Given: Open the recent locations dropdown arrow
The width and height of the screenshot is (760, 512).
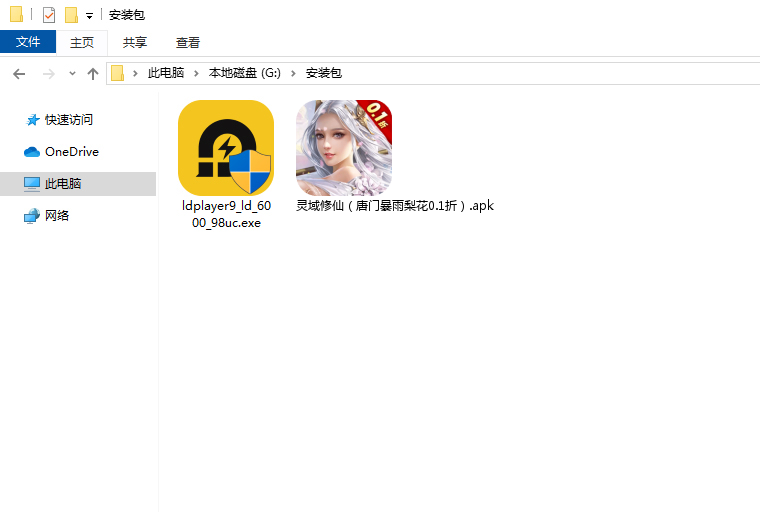Looking at the screenshot, I should (x=72, y=74).
